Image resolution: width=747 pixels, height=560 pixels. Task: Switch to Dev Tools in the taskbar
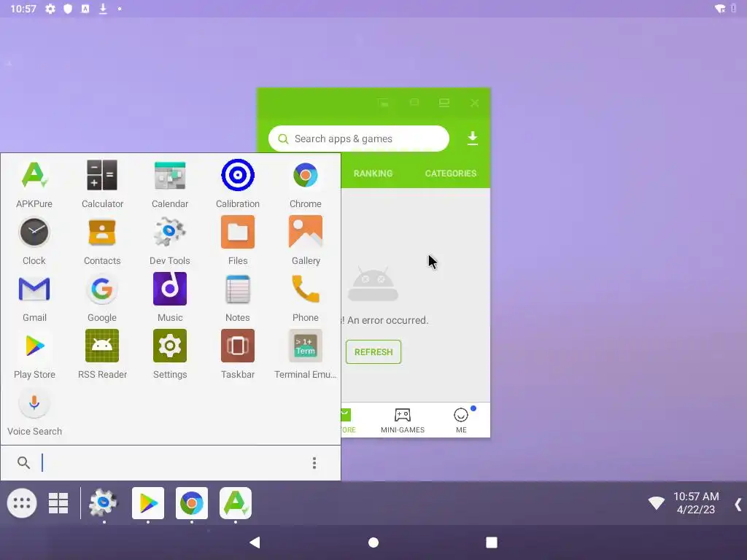point(104,503)
